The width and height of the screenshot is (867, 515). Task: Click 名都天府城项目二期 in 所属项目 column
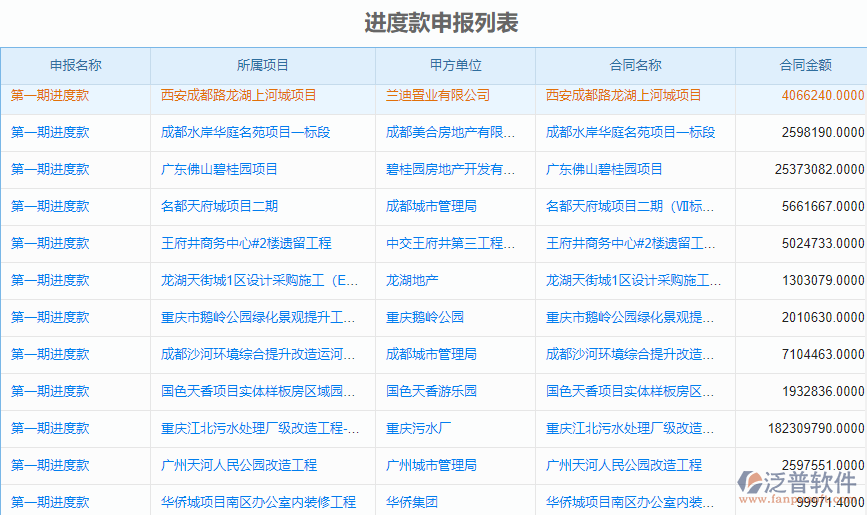click(219, 206)
